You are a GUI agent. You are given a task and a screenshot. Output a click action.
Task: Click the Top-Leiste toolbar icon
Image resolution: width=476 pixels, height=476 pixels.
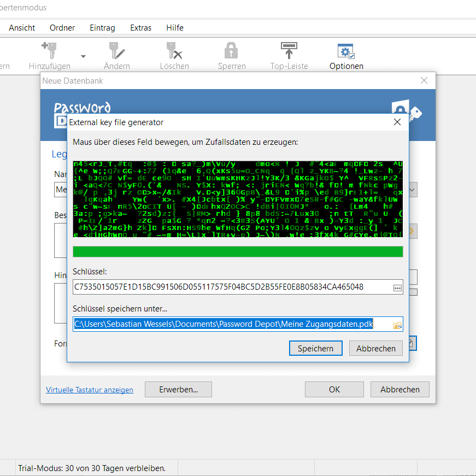289,50
